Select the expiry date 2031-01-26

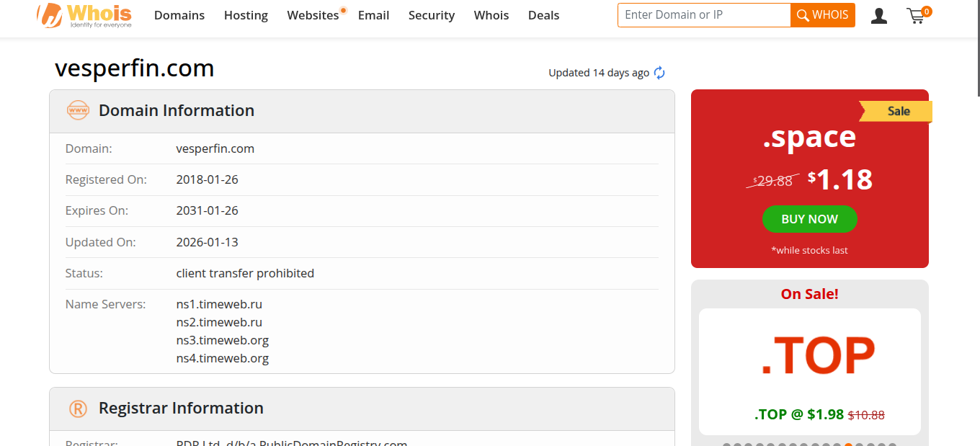[x=208, y=210]
